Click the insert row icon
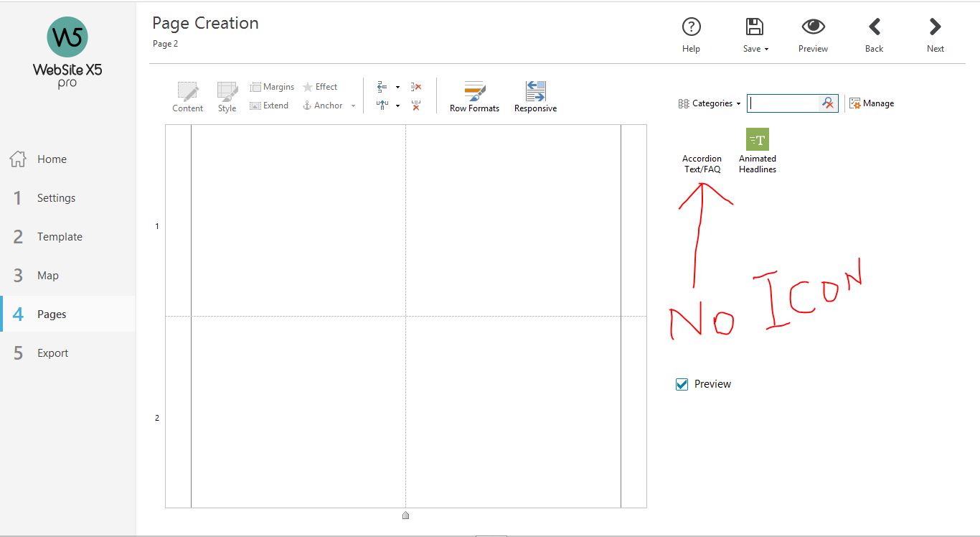This screenshot has height=537, width=980. (x=382, y=87)
